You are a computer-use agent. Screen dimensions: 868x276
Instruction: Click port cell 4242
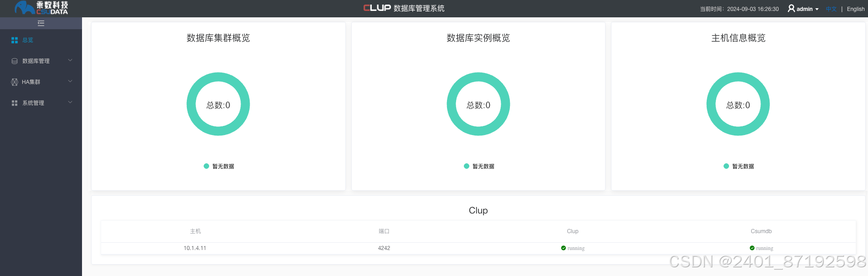pos(384,248)
